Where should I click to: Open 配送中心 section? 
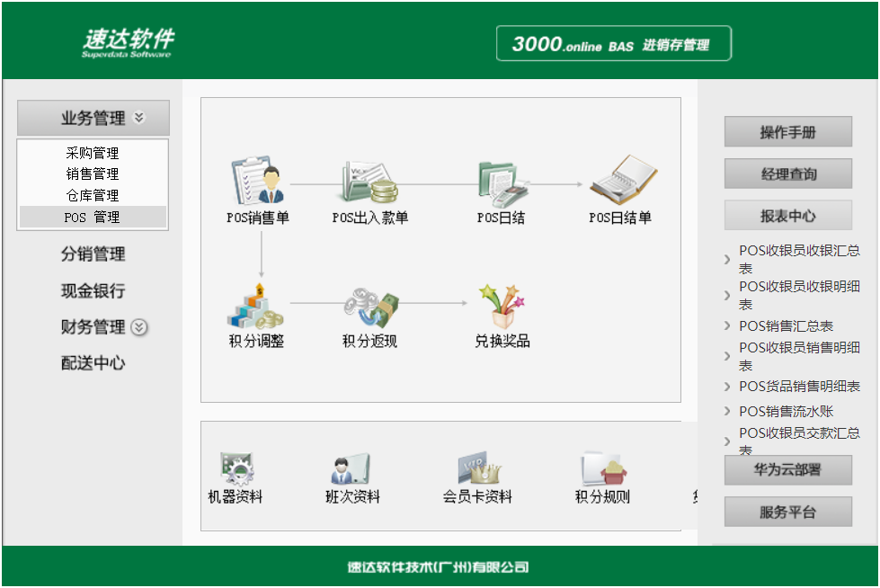[x=93, y=363]
